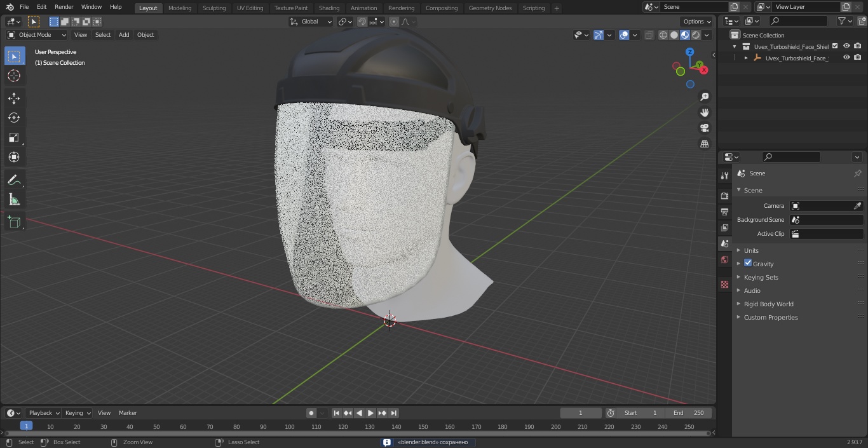This screenshot has height=448, width=868.
Task: Hide Uvex_Turboshield_Face_Shiel collection in viewport
Action: tap(846, 46)
